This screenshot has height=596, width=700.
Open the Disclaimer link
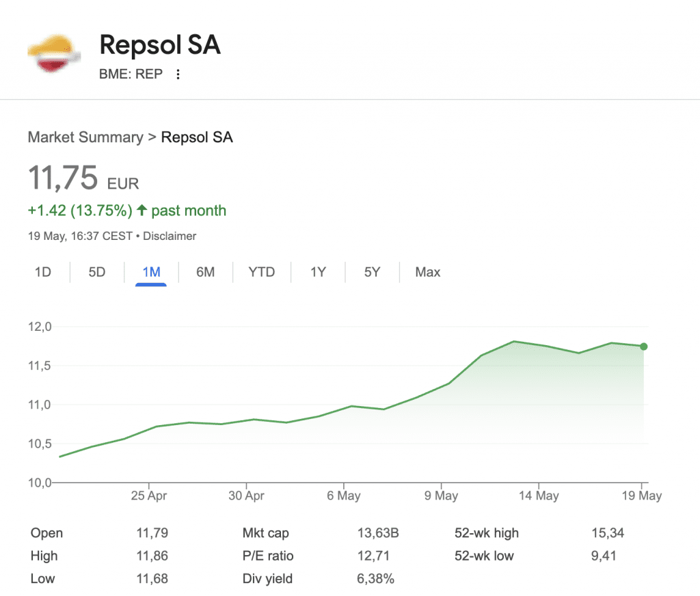pos(170,236)
